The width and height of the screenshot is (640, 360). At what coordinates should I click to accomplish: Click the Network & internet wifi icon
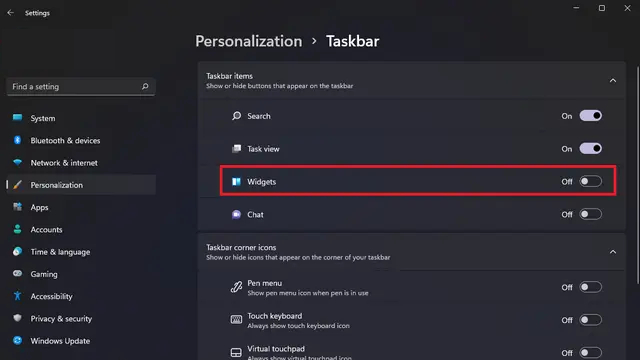(x=17, y=162)
